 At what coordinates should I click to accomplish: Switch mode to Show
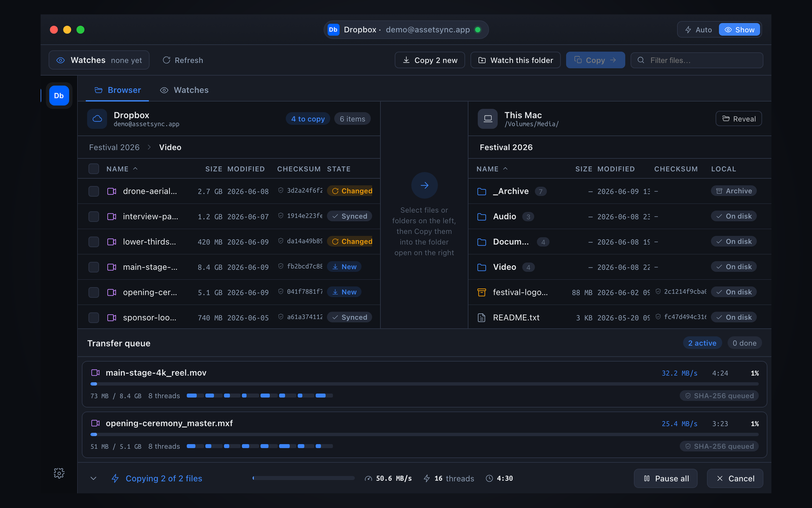point(739,29)
